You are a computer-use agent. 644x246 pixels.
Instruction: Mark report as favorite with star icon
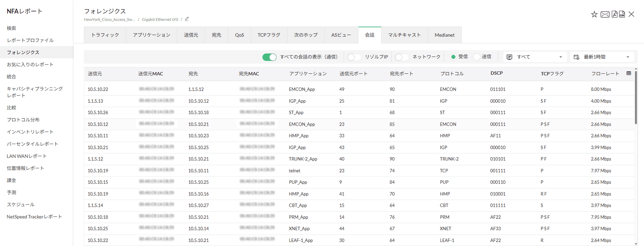594,14
